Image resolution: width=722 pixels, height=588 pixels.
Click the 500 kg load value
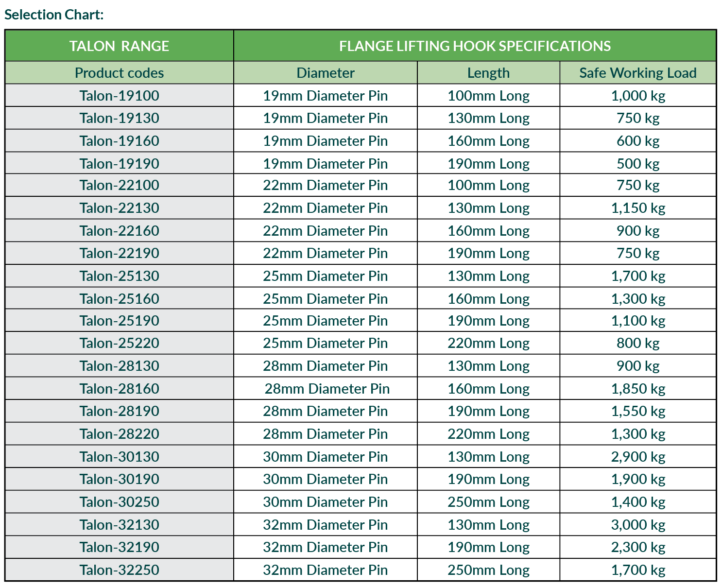point(638,164)
